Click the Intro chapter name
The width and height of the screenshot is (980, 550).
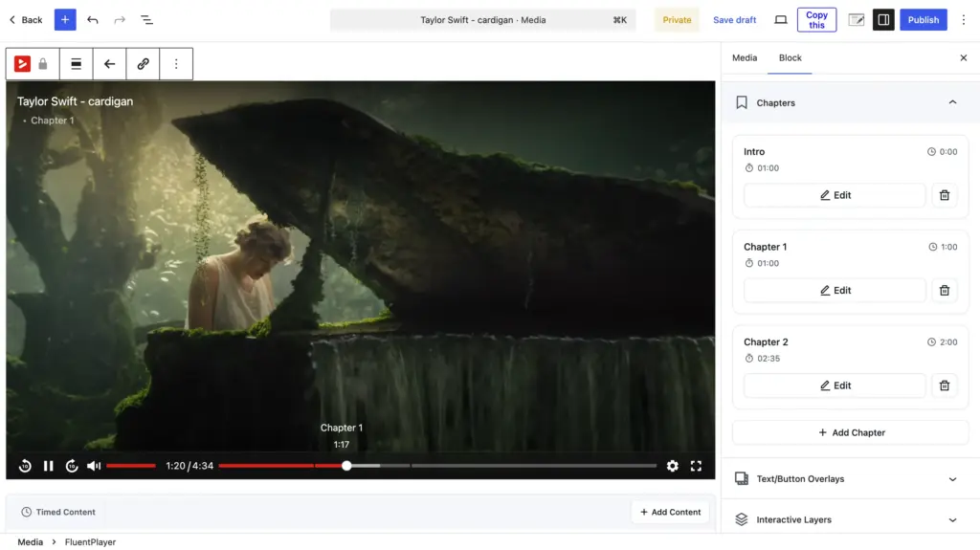tap(754, 151)
